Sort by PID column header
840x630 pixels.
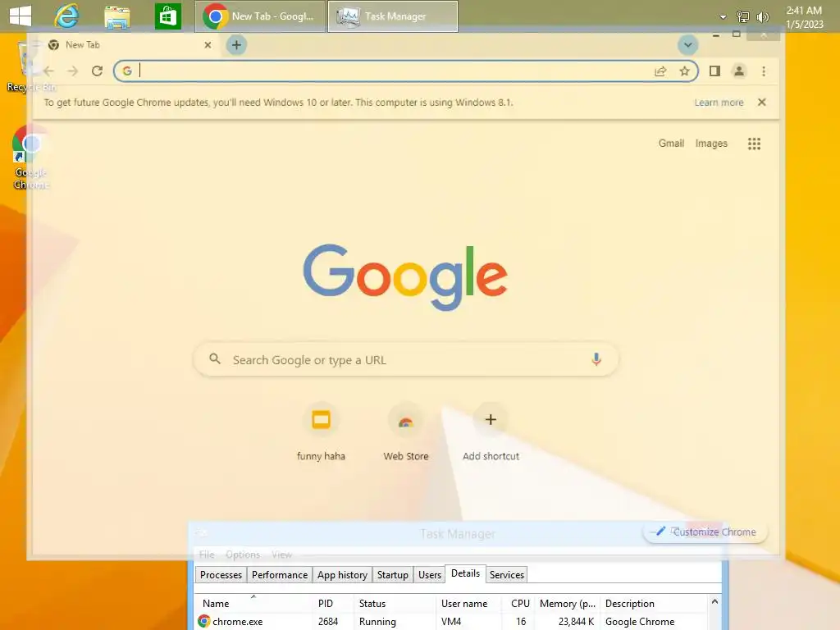(332, 603)
